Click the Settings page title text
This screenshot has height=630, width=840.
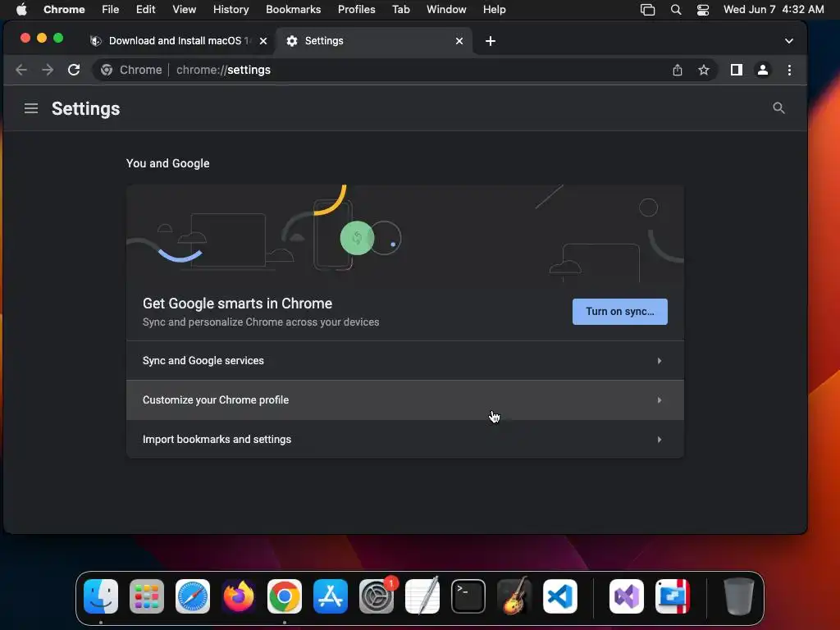[85, 109]
